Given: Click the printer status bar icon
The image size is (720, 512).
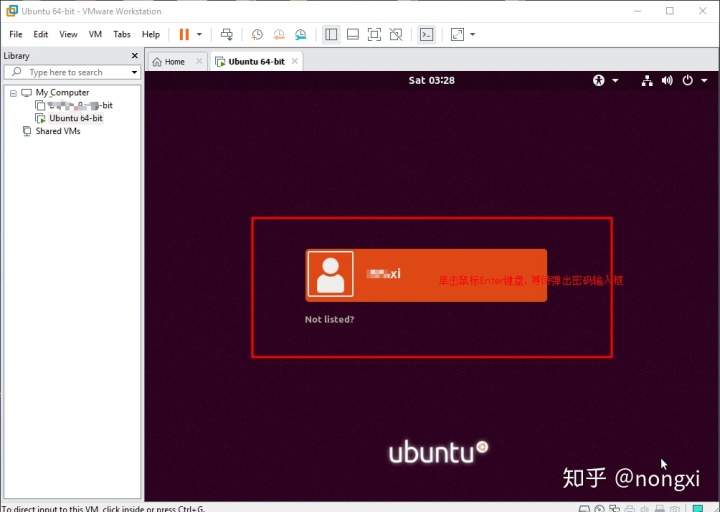Looking at the screenshot, I should pos(630,509).
